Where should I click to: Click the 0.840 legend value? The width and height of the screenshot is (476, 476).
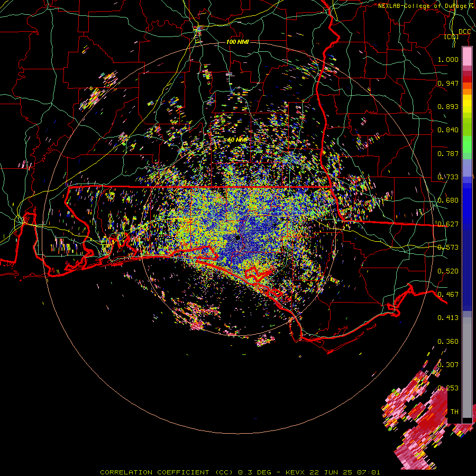point(448,130)
